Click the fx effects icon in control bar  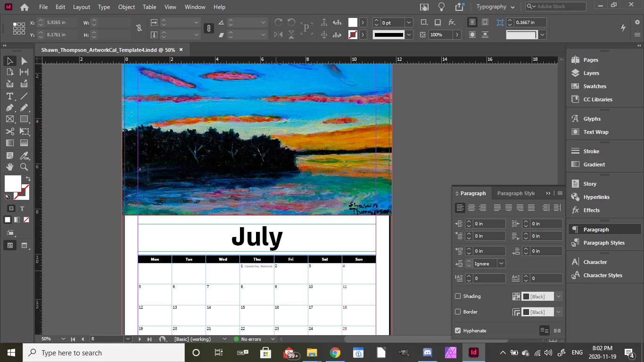click(452, 22)
